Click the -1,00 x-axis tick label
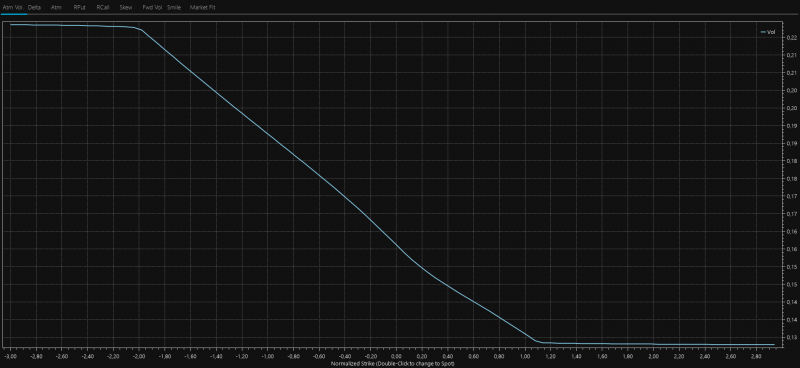 pyautogui.click(x=267, y=356)
